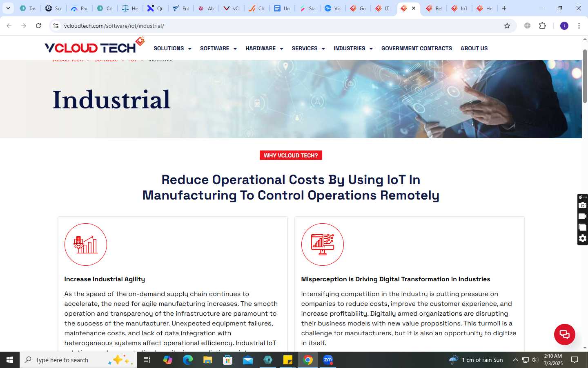Viewport: 588px width, 368px height.
Task: Start video recording from the side toolbar
Action: coord(583,216)
